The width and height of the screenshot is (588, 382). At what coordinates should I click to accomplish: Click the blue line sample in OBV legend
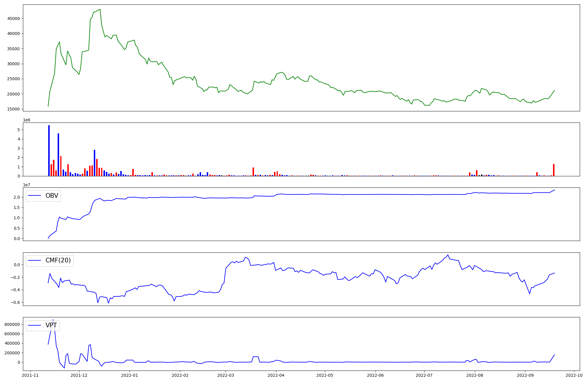click(35, 196)
